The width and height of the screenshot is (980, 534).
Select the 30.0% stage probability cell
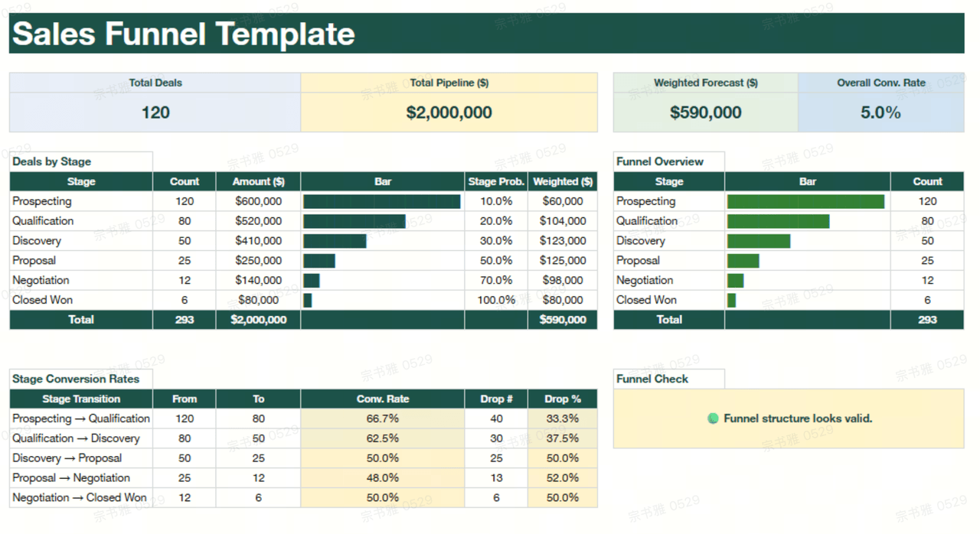[x=496, y=241]
